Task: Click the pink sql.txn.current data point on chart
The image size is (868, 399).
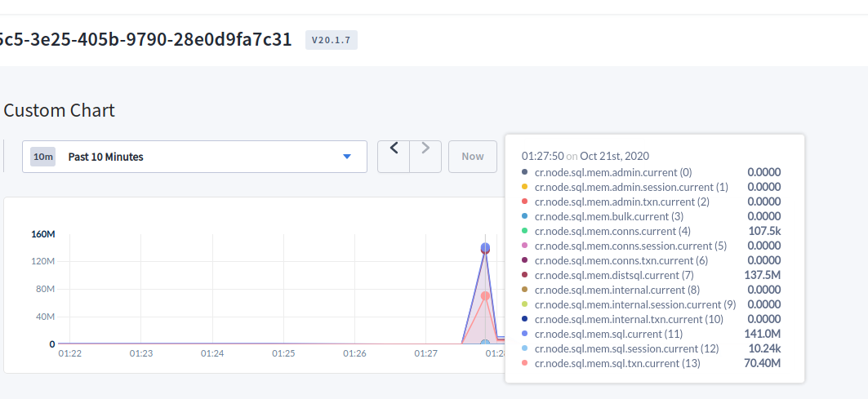Action: click(486, 296)
